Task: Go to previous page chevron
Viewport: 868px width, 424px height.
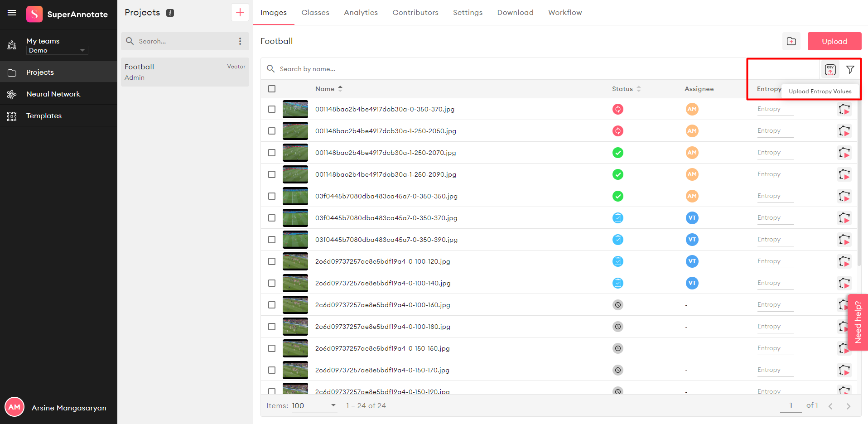Action: click(x=830, y=406)
